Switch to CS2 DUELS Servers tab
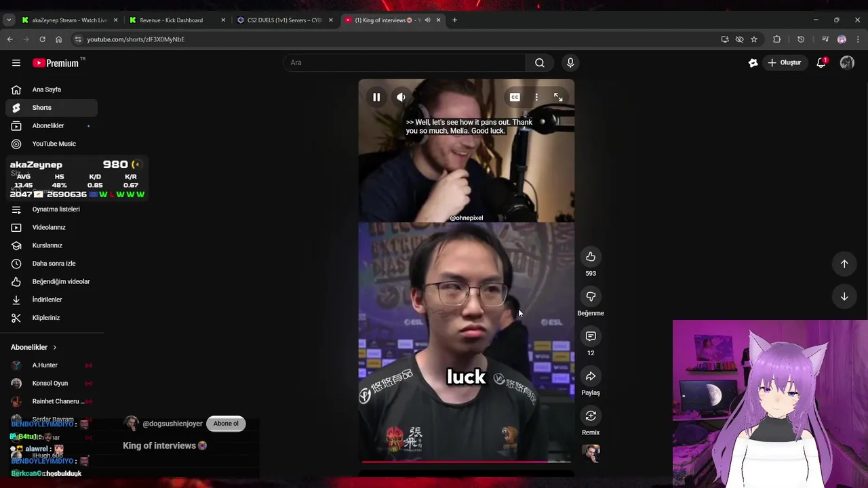Viewport: 868px width, 488px height. (x=284, y=20)
